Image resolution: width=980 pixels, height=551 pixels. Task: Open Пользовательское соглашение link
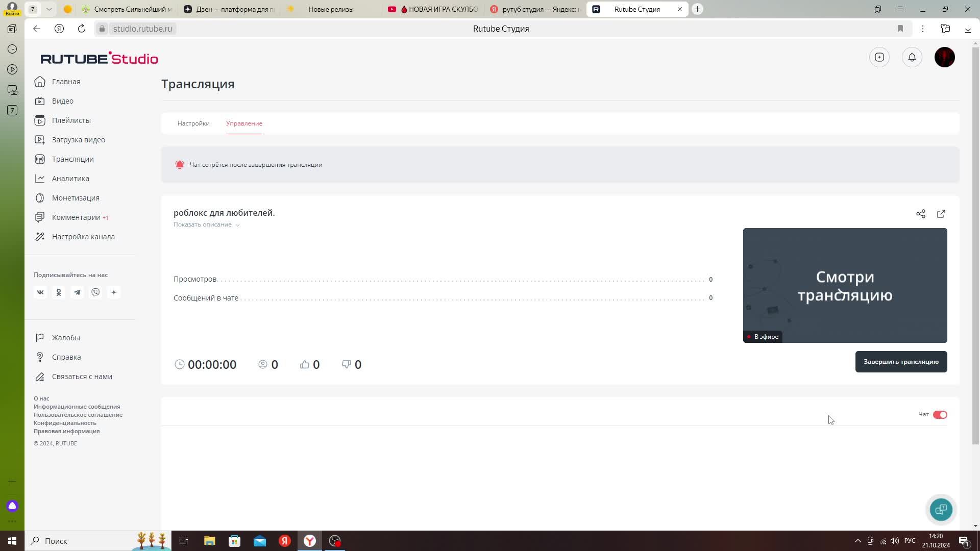(78, 415)
